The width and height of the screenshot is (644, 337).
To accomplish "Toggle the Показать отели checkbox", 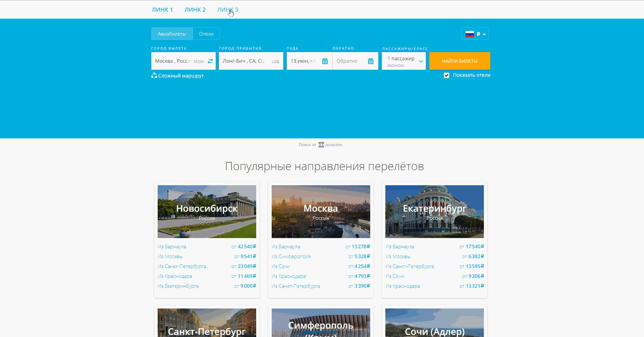I will point(447,75).
